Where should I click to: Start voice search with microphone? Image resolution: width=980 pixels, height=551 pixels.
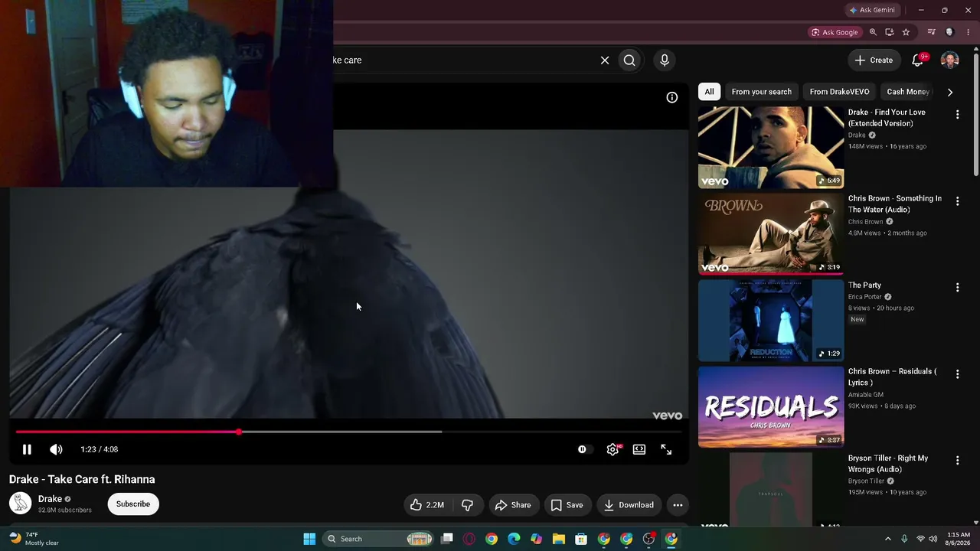point(665,60)
